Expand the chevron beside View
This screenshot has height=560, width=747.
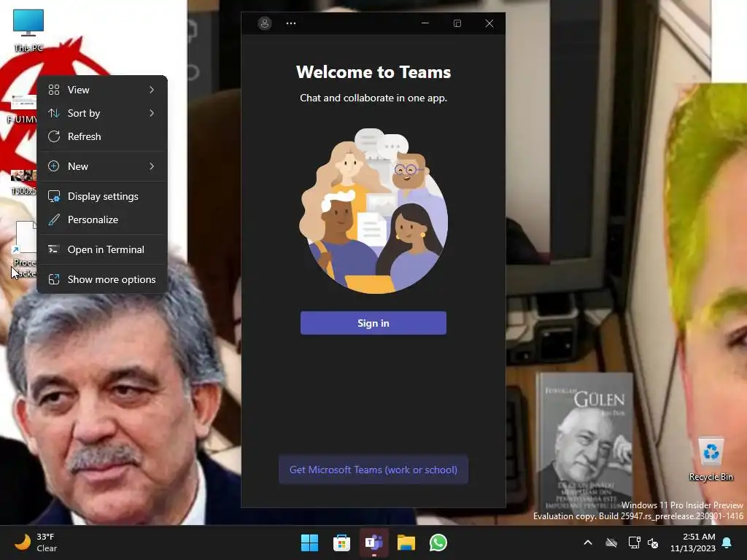tap(152, 90)
